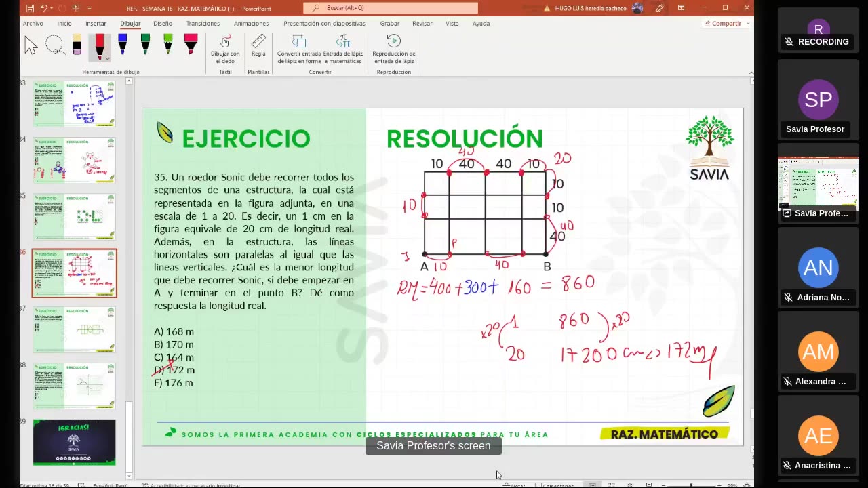Screen dimensions: 868x488
Task: Open Customize Quick Access Toolbar dropdown
Action: tap(90, 8)
